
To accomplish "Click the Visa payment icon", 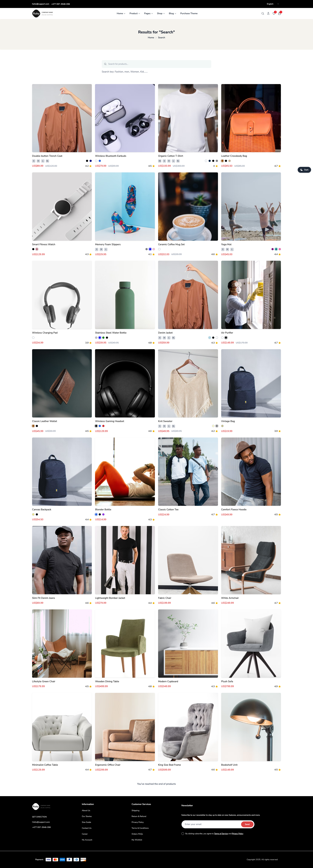I will coord(48,859).
